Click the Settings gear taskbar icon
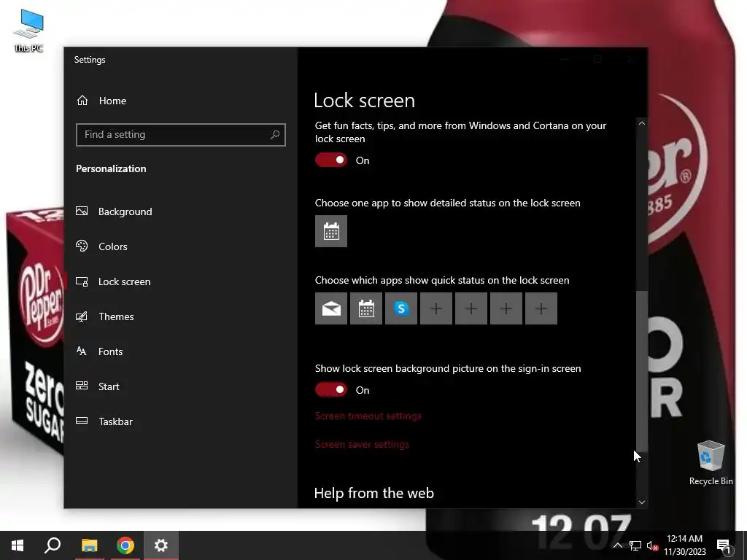The width and height of the screenshot is (747, 560). click(161, 545)
